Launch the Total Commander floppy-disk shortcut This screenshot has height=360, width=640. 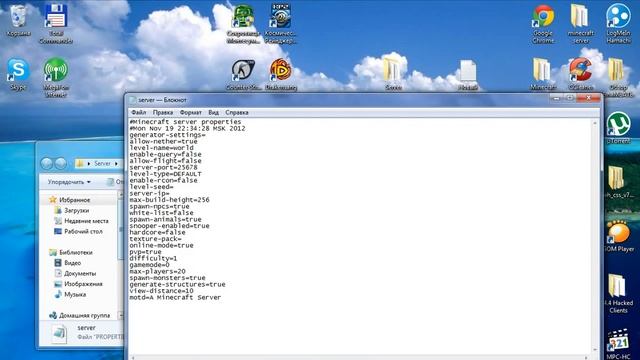pos(56,24)
